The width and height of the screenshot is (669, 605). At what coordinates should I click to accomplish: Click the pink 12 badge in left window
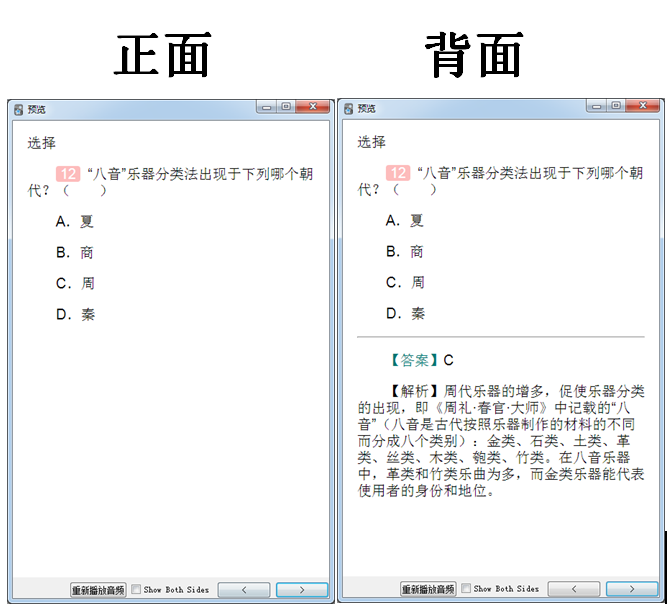point(68,174)
